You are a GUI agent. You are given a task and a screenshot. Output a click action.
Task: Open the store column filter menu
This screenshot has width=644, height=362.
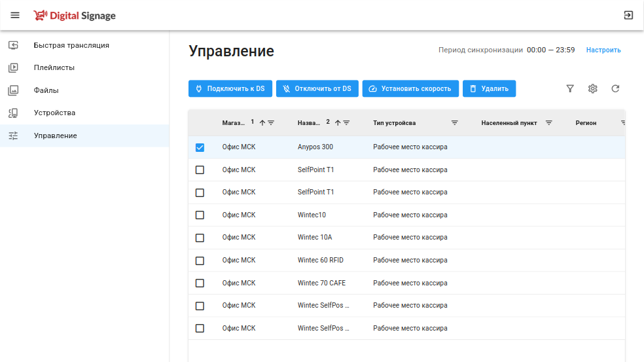[271, 122]
